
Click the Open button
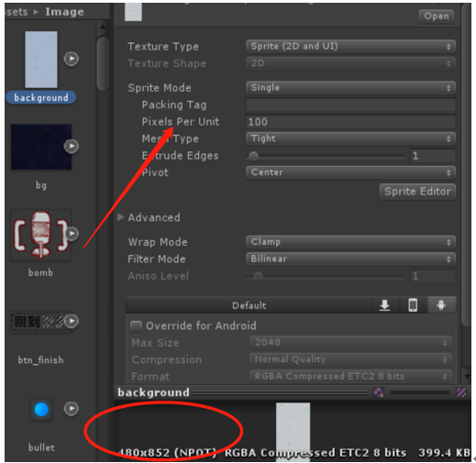click(x=437, y=16)
